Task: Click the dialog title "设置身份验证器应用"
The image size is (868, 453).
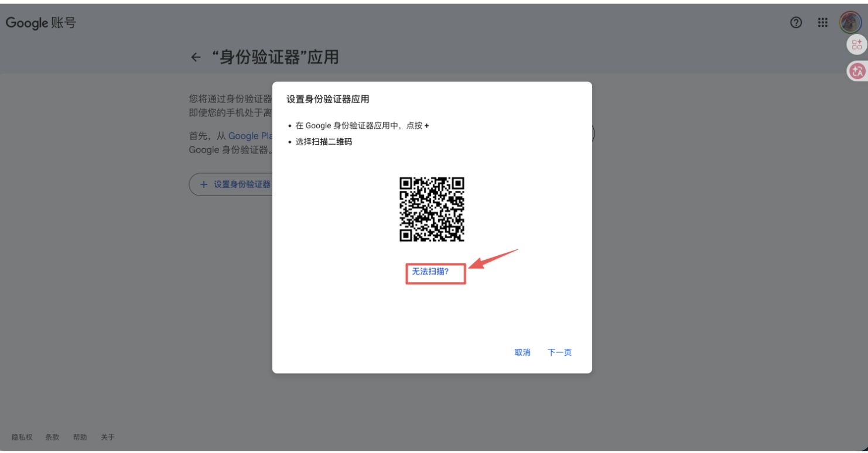Action: tap(328, 99)
